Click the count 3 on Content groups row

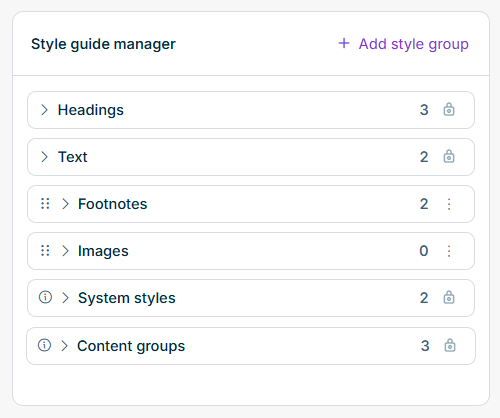tap(425, 346)
